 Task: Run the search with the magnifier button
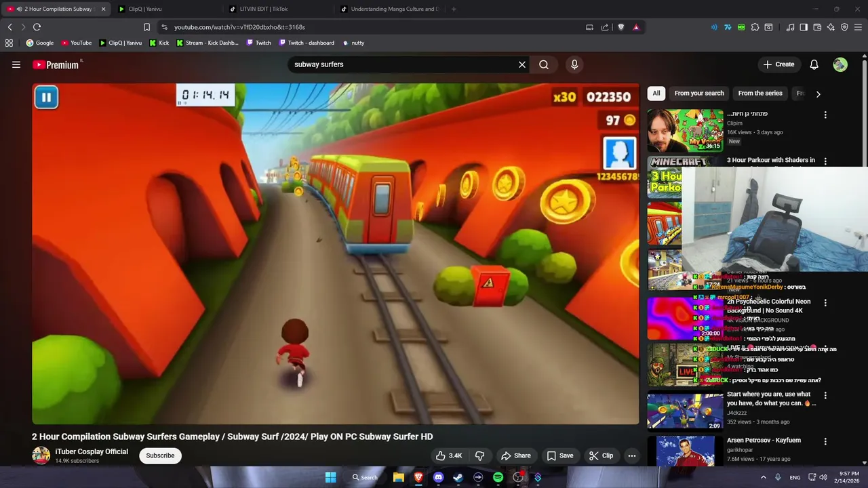point(544,64)
